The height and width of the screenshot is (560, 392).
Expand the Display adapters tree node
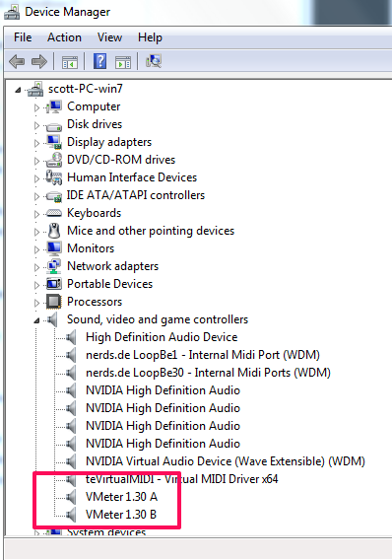36,143
